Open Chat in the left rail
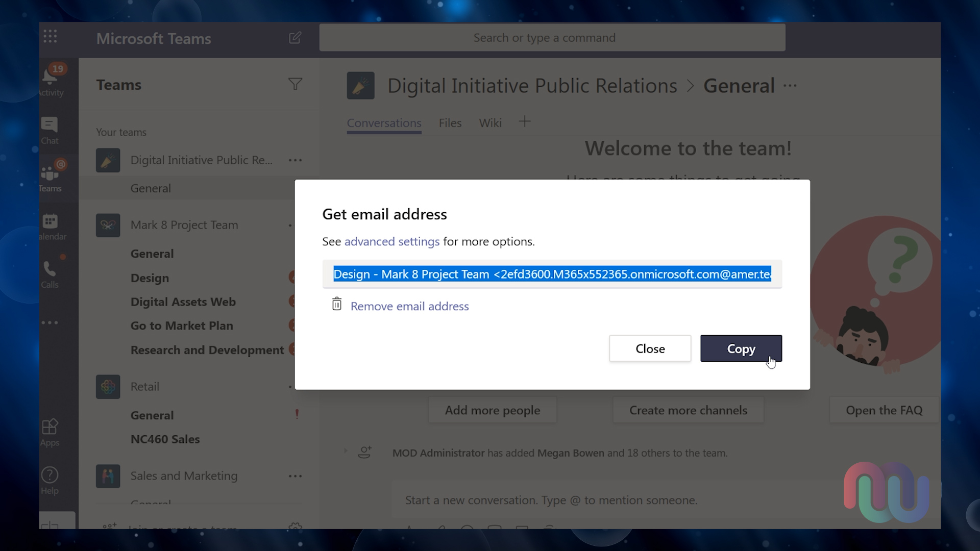The height and width of the screenshot is (551, 980). point(50,131)
